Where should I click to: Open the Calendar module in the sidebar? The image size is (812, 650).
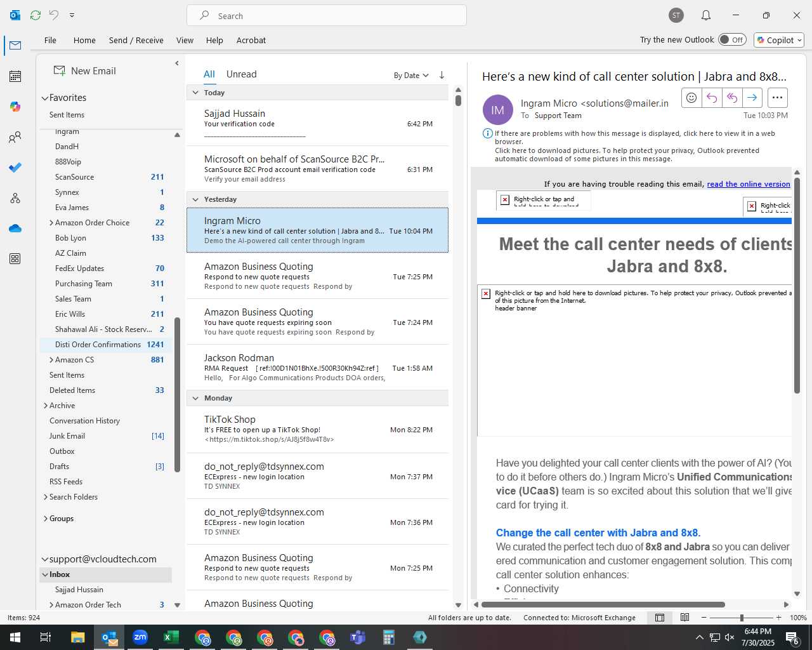pos(15,76)
